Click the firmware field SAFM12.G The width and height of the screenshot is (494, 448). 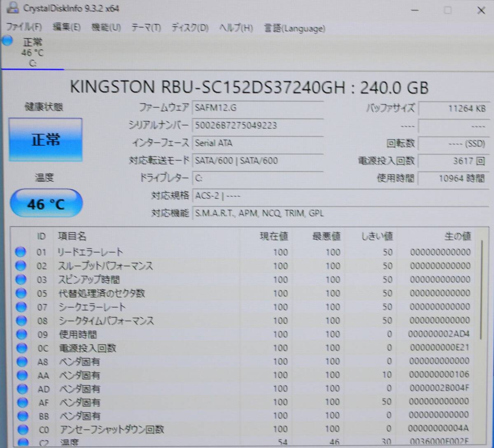258,108
